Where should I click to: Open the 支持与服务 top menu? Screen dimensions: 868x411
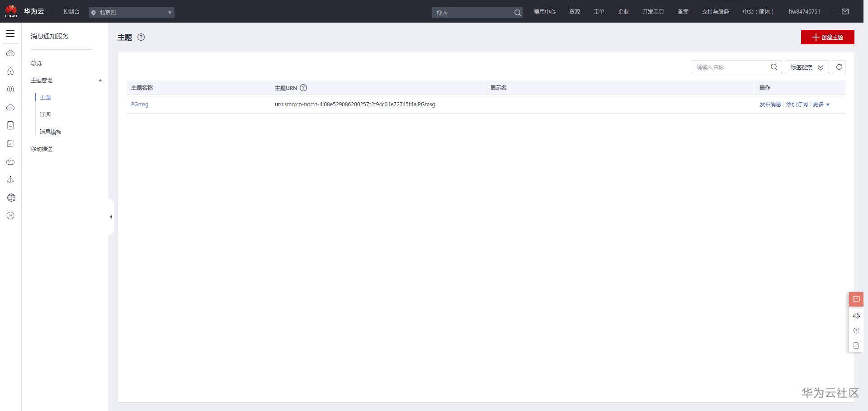click(x=716, y=12)
